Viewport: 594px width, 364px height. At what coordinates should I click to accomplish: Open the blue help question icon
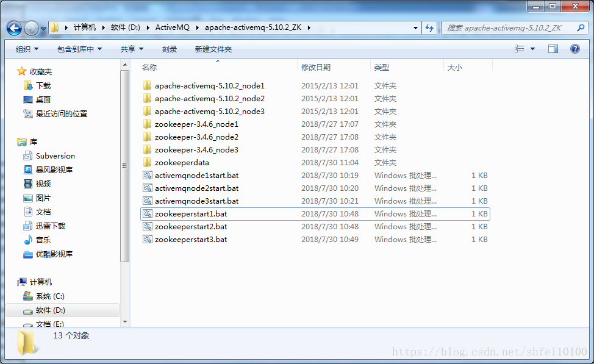(574, 49)
